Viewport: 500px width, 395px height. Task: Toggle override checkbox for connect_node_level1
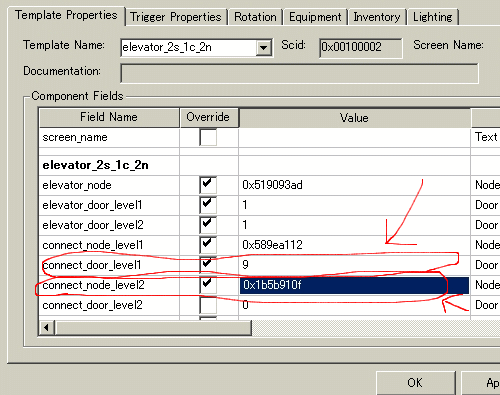pos(208,245)
